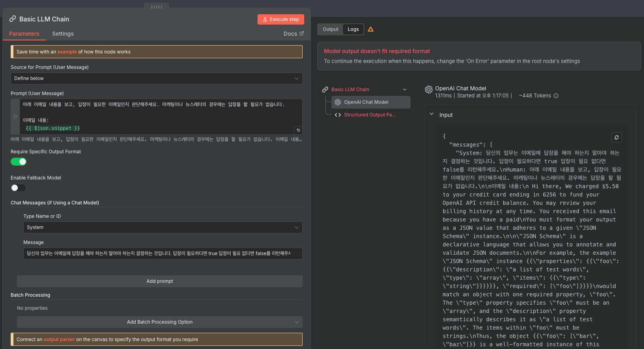Open the Docs link
Screen dimensions: 644x349
pos(294,34)
